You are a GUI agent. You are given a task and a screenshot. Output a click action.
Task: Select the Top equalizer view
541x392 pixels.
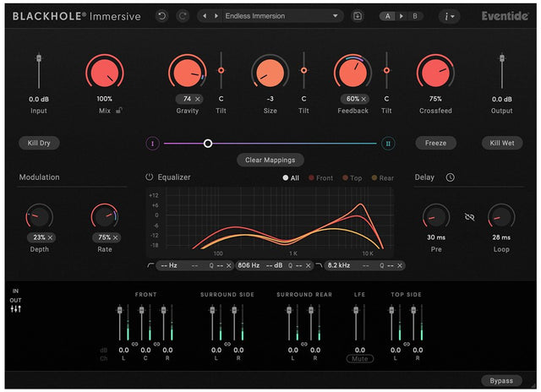coord(352,178)
